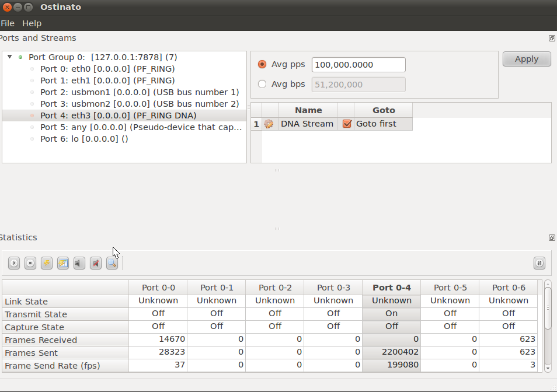
Task: Select Port Group 0 row
Action: point(103,57)
